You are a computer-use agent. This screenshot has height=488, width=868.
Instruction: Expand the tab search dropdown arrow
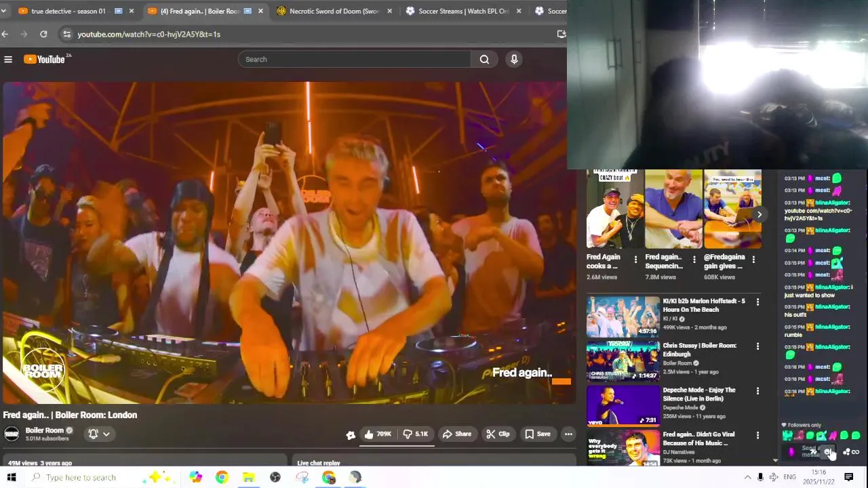point(5,11)
